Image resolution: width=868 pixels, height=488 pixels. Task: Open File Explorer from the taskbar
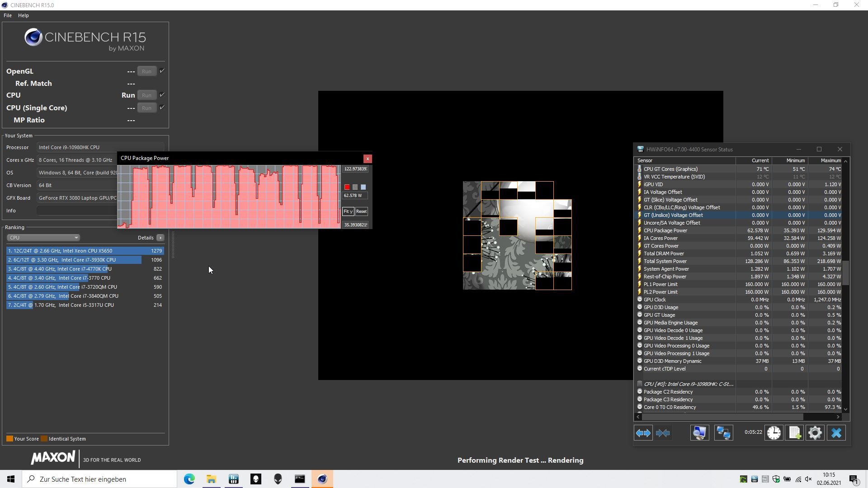211,479
